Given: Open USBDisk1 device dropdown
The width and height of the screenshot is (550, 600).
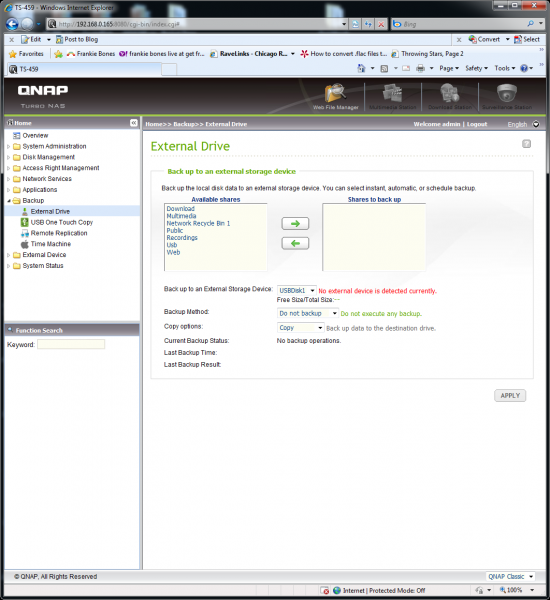Looking at the screenshot, I should pyautogui.click(x=297, y=290).
